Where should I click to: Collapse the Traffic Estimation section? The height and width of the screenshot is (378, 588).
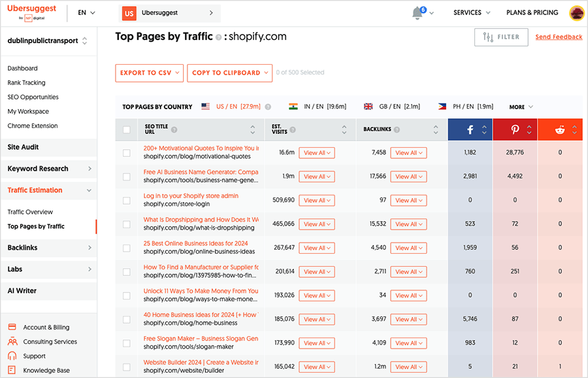49,190
